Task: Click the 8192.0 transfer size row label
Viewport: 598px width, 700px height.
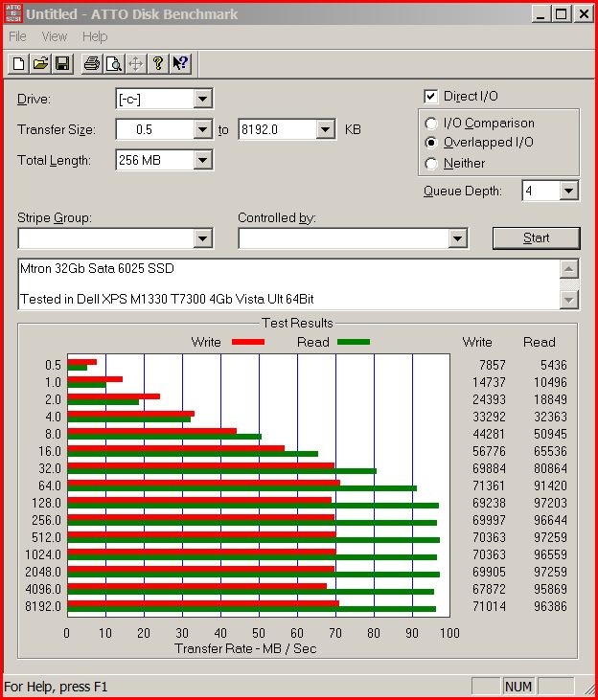Action: coord(43,607)
